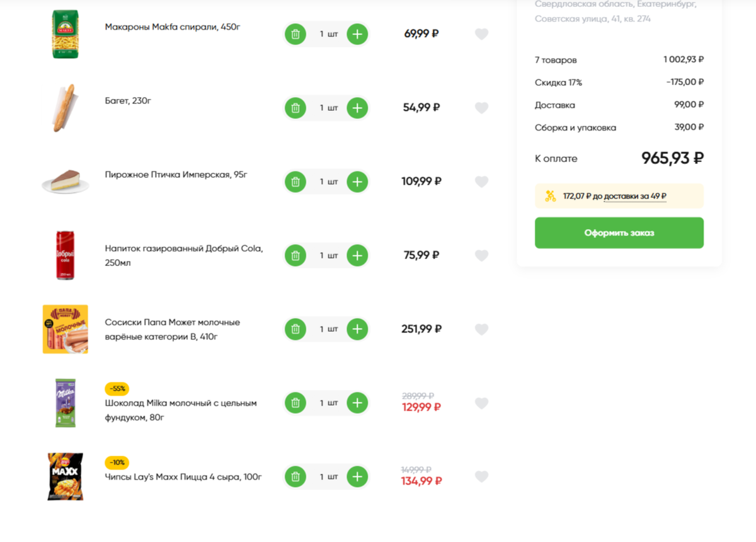The image size is (756, 542).
Task: Remove Папа Может sausages from the cart
Action: pyautogui.click(x=295, y=329)
